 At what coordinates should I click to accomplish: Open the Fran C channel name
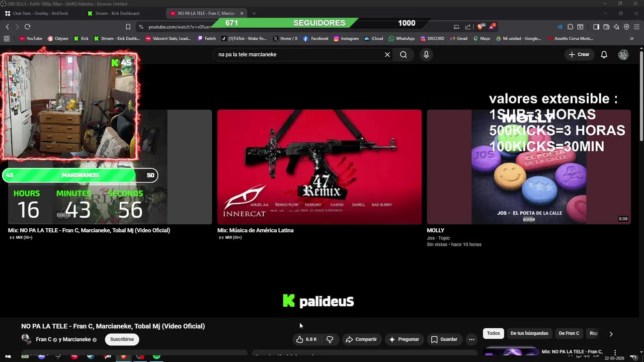[x=43, y=339]
